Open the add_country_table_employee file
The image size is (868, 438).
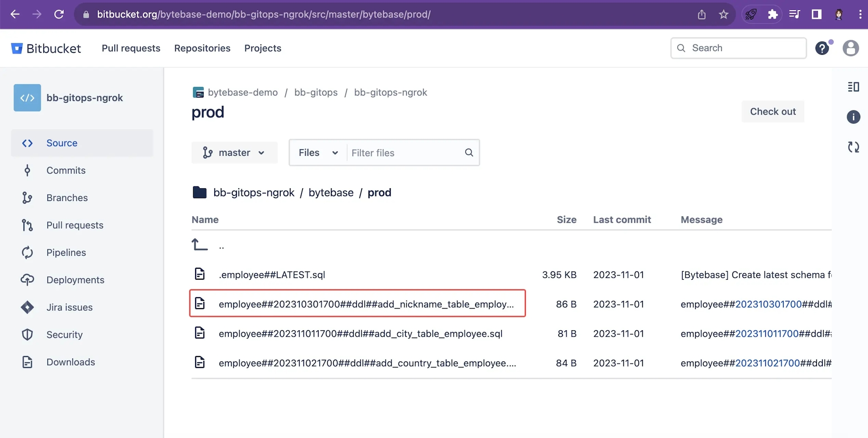pos(368,363)
